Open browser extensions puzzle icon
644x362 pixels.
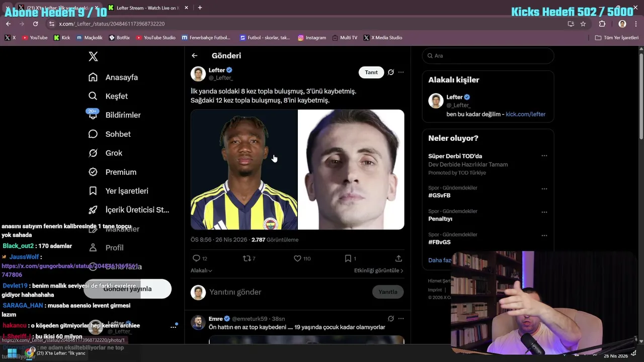[x=602, y=24]
